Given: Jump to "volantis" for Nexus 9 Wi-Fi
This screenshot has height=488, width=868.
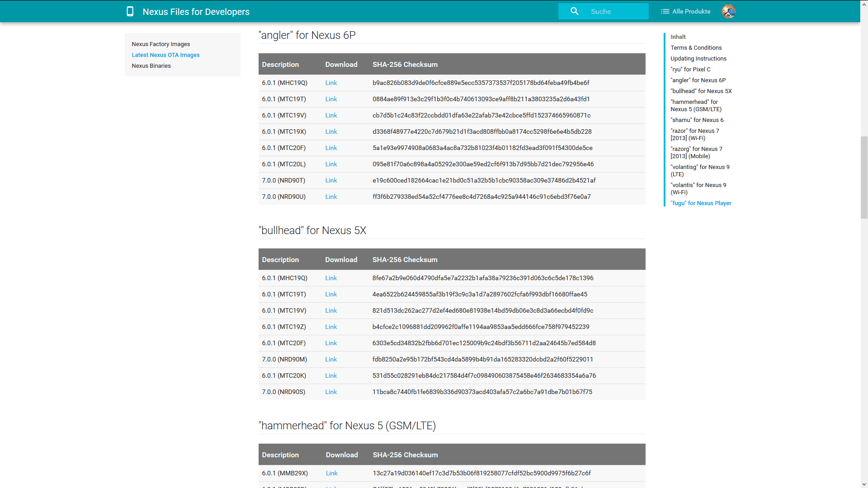Looking at the screenshot, I should click(698, 188).
